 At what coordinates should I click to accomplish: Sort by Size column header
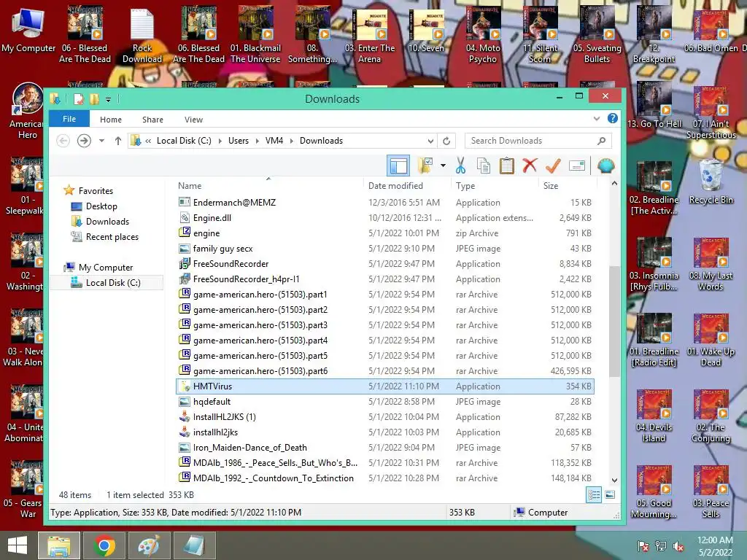[x=551, y=186]
